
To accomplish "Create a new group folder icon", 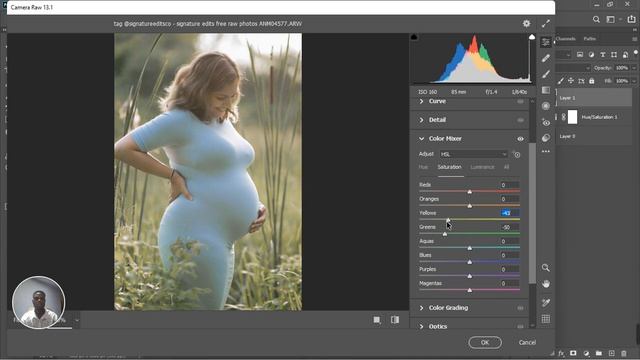I will (599, 353).
